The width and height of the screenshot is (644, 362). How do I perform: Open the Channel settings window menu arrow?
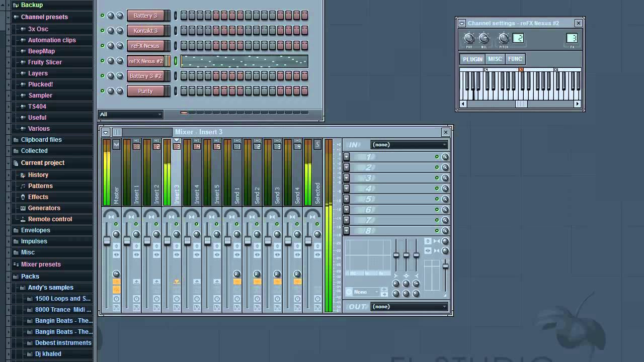click(462, 23)
